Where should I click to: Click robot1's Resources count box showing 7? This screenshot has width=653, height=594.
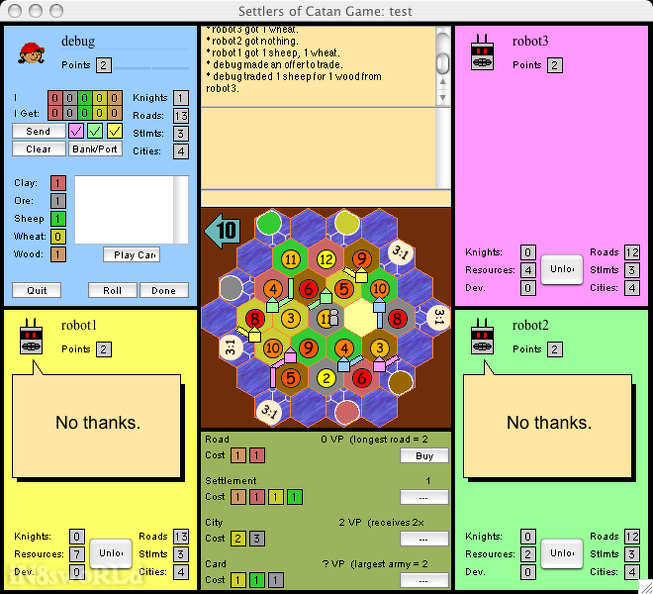[x=77, y=554]
